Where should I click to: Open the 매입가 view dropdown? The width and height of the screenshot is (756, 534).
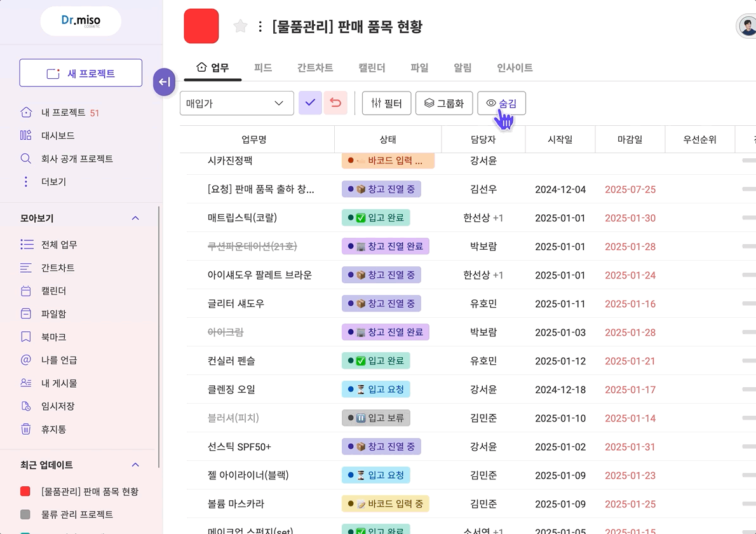(236, 103)
